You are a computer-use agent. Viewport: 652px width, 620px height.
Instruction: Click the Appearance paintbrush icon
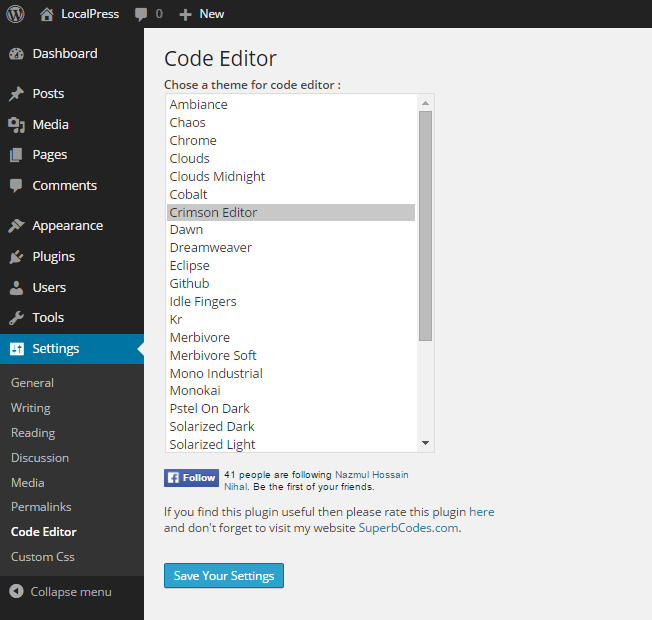(17, 225)
